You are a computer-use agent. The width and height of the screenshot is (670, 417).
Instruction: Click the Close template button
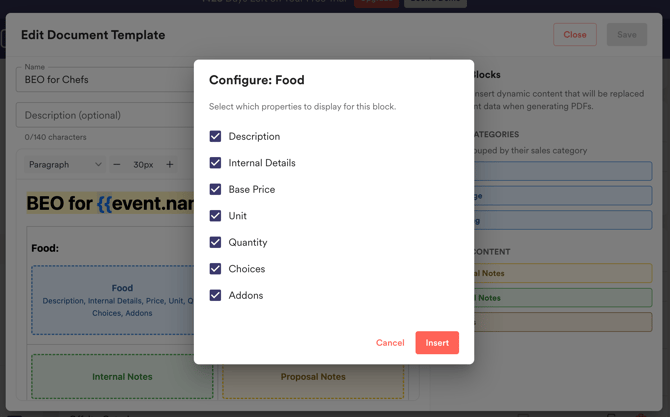coord(575,35)
